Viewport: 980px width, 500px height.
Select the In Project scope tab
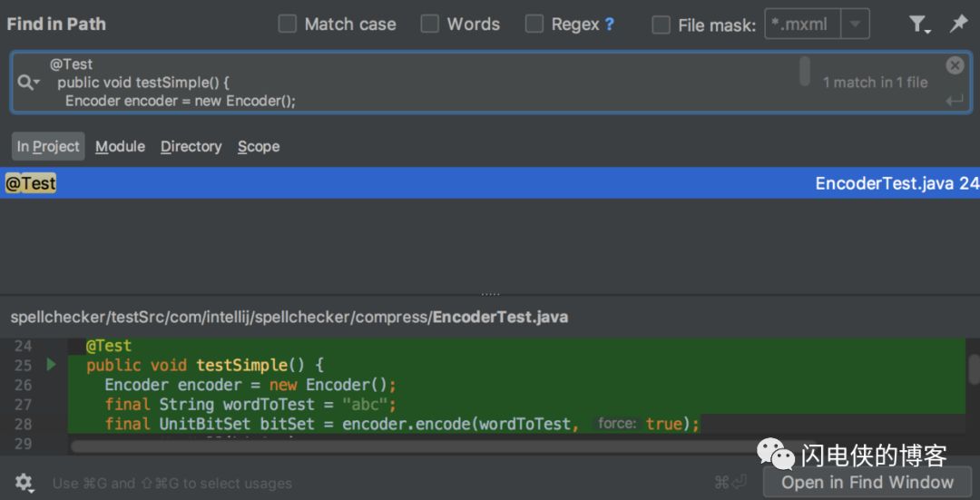pos(48,146)
